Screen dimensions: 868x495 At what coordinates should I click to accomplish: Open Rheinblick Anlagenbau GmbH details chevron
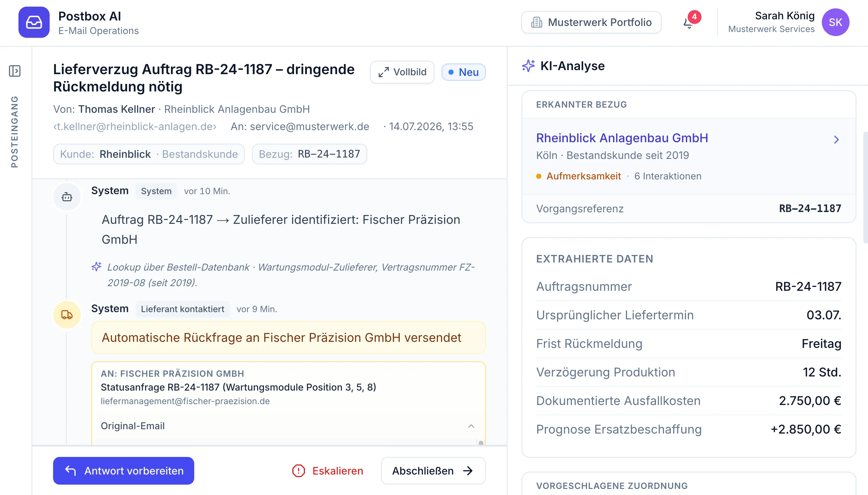click(x=836, y=139)
